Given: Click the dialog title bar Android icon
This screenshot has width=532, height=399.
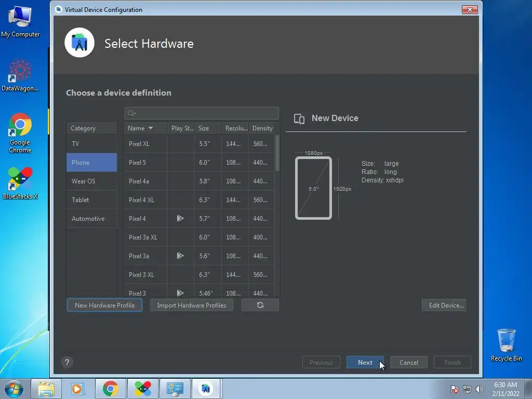Looking at the screenshot, I should tap(58, 9).
